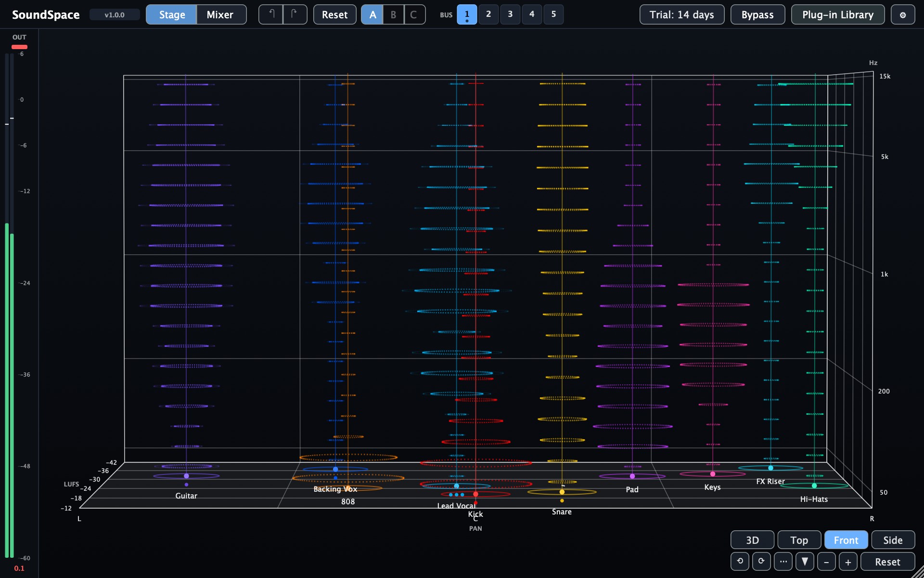Open the Stage view tab
924x578 pixels.
172,14
